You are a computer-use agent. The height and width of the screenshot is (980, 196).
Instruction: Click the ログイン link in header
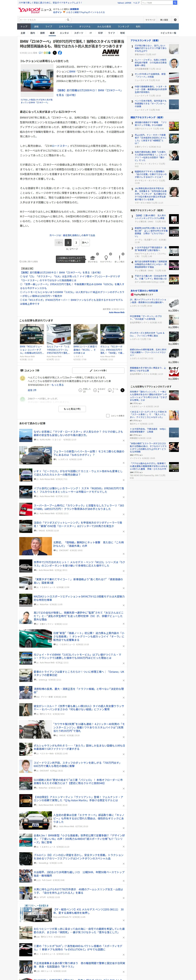pyautogui.click(x=57, y=12)
